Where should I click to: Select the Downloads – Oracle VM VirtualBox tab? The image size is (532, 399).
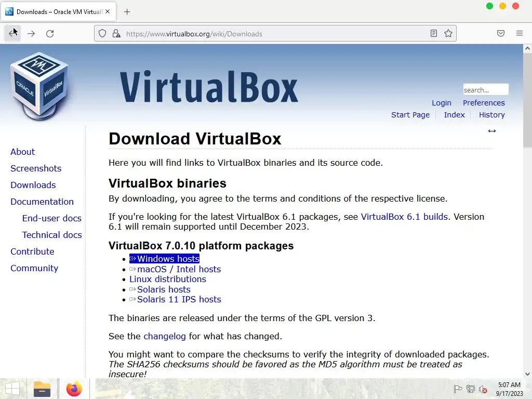(59, 11)
